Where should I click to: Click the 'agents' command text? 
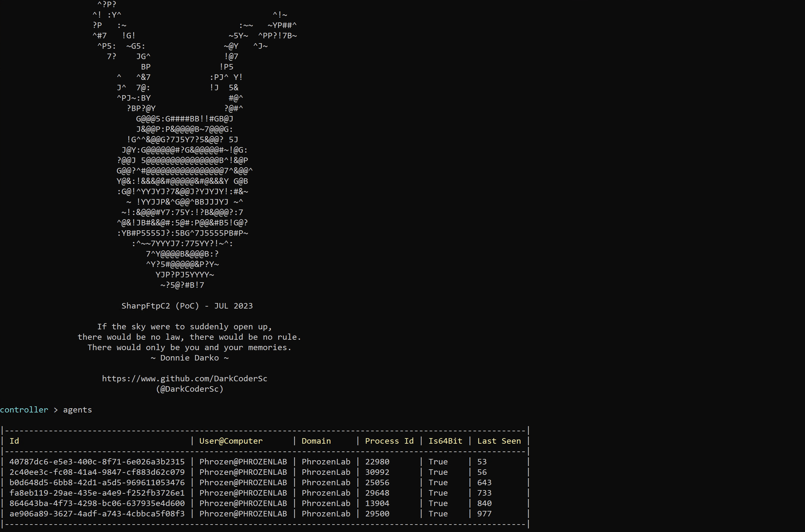tap(77, 410)
